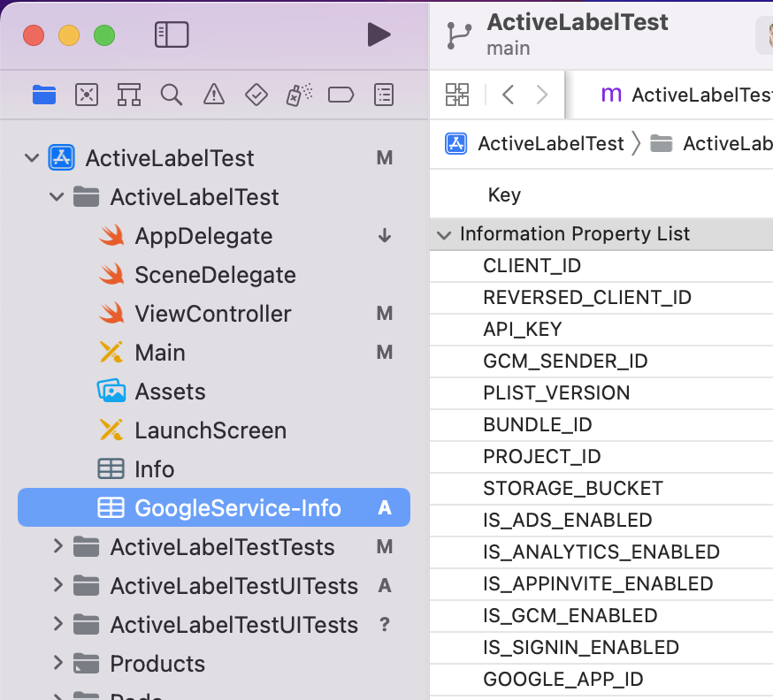Collapse the ActiveLabelTest group folder
The width and height of the screenshot is (773, 700).
(x=57, y=197)
